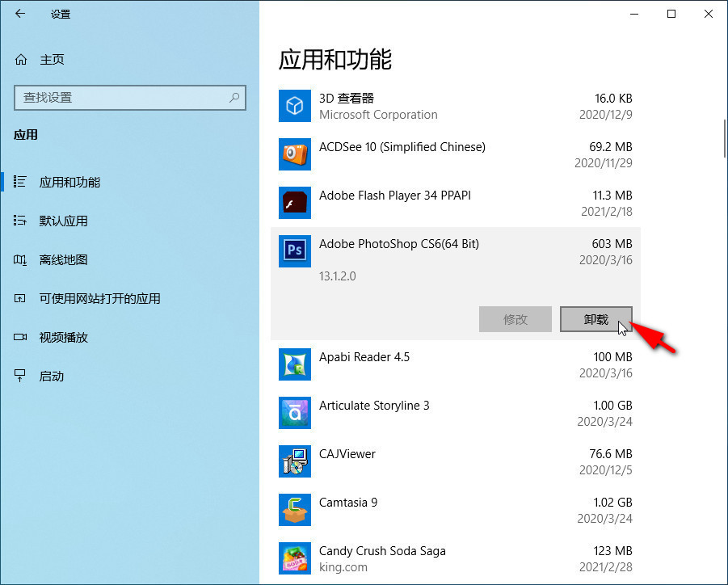Open the 应用和功能 sidebar page
728x585 pixels.
pos(69,182)
